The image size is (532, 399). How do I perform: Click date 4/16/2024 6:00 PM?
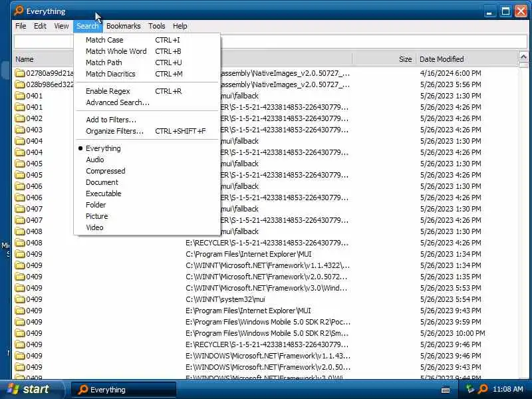tap(450, 73)
